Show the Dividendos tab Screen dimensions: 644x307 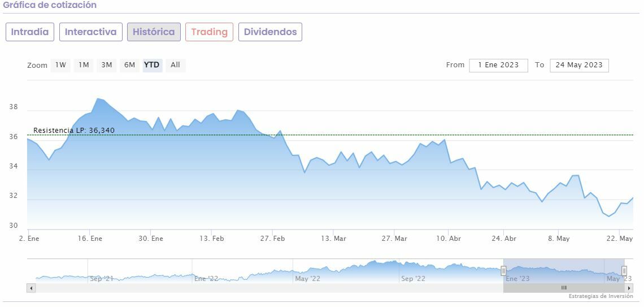(x=270, y=32)
